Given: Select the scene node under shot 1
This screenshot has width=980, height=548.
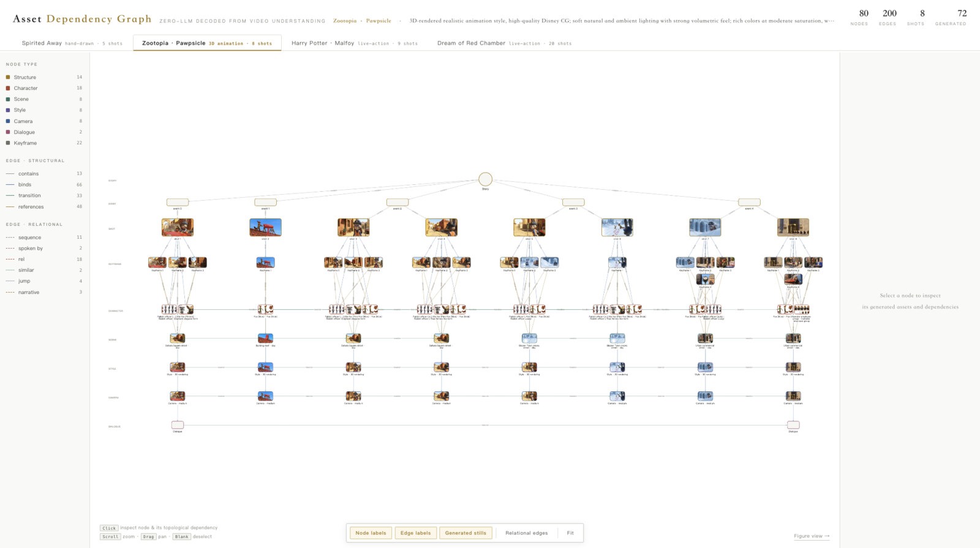Looking at the screenshot, I should click(x=178, y=338).
